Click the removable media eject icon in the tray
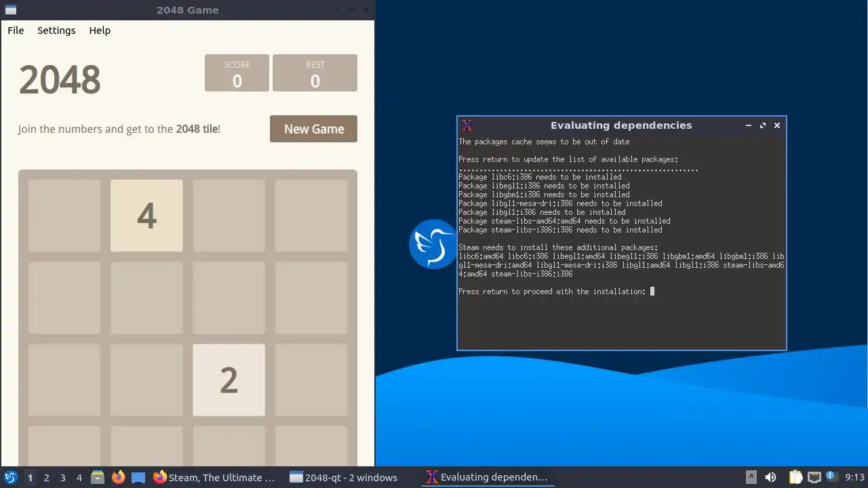Screen dimensions: 868x488 (x=751, y=477)
